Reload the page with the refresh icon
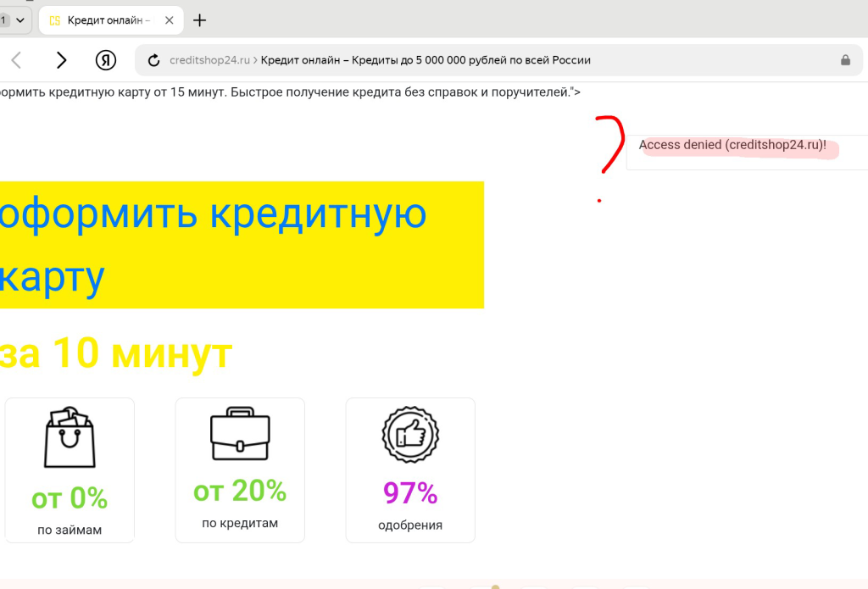This screenshot has width=868, height=589. 153,60
